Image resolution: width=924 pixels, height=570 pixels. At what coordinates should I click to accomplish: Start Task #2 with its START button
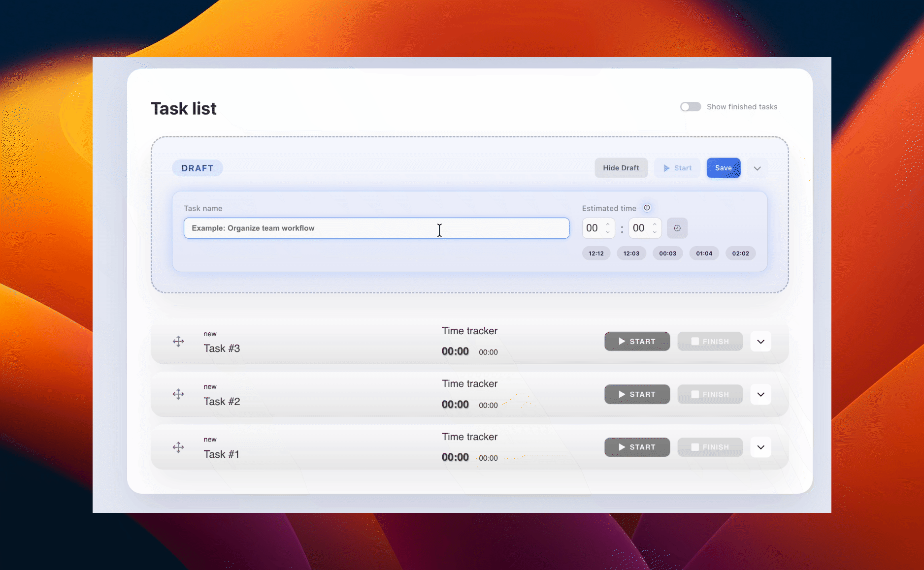(637, 394)
